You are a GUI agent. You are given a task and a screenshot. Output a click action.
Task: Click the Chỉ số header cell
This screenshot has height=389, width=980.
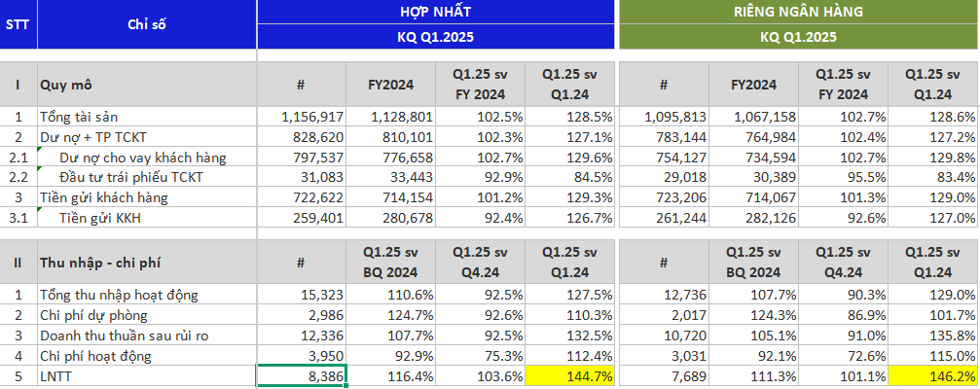coord(146,24)
